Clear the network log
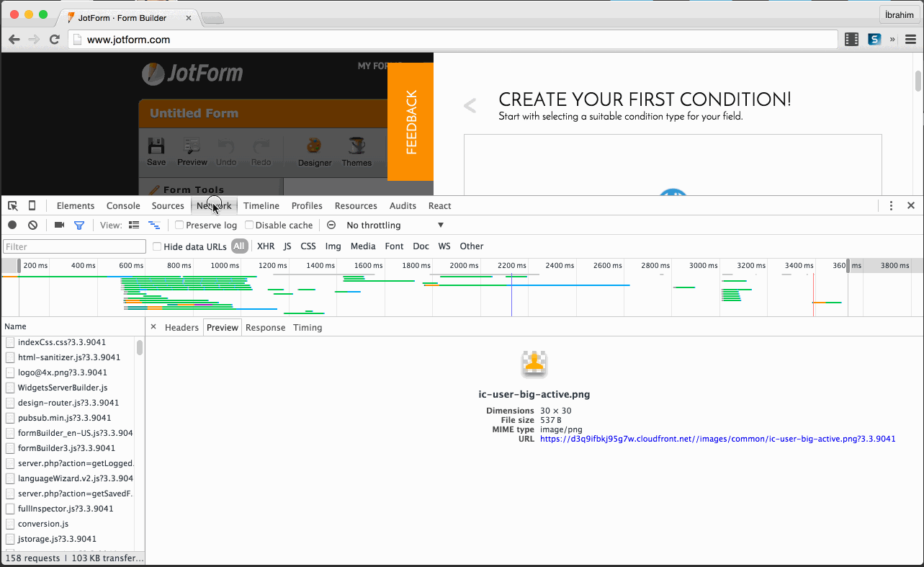Image resolution: width=924 pixels, height=567 pixels. pyautogui.click(x=32, y=226)
